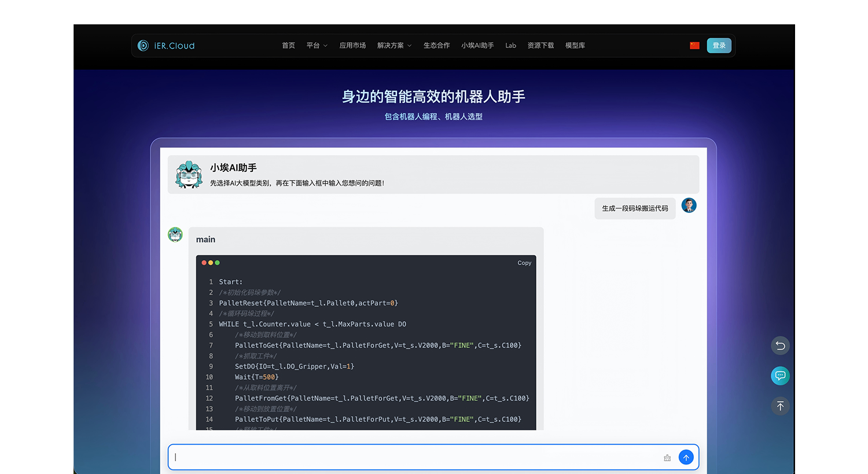Open the Lab menu item
The image size is (868, 474).
510,46
